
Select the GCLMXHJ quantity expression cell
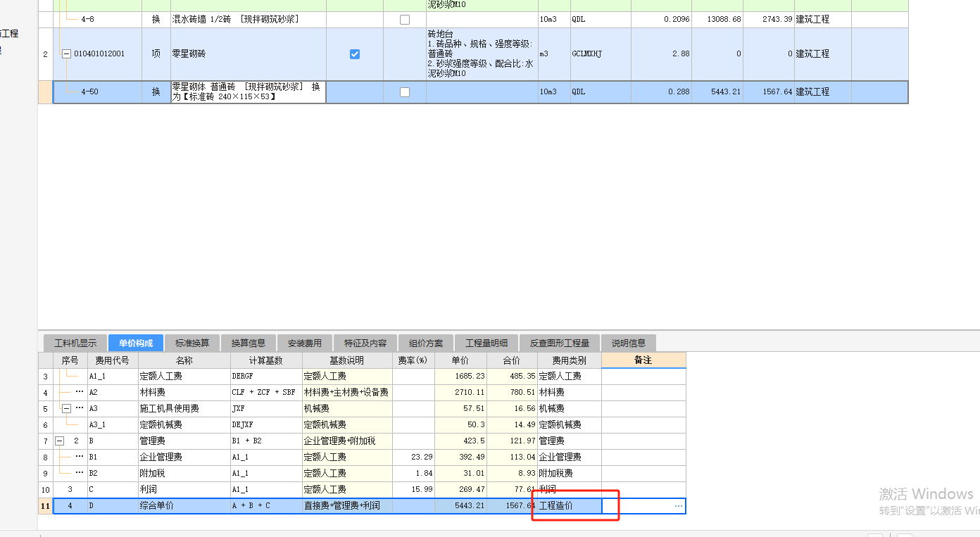pos(601,54)
